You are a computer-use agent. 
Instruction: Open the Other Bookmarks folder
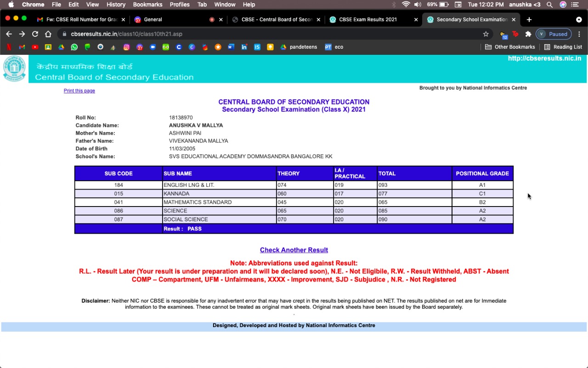coord(510,47)
